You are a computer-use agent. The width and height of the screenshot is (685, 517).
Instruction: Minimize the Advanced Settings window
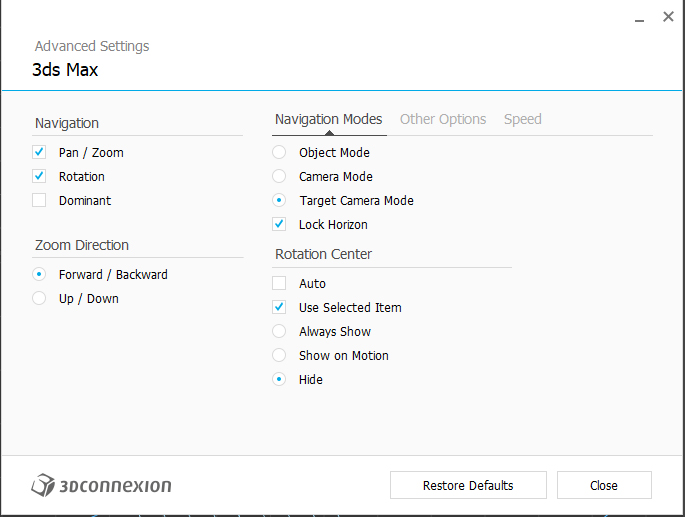pyautogui.click(x=640, y=20)
